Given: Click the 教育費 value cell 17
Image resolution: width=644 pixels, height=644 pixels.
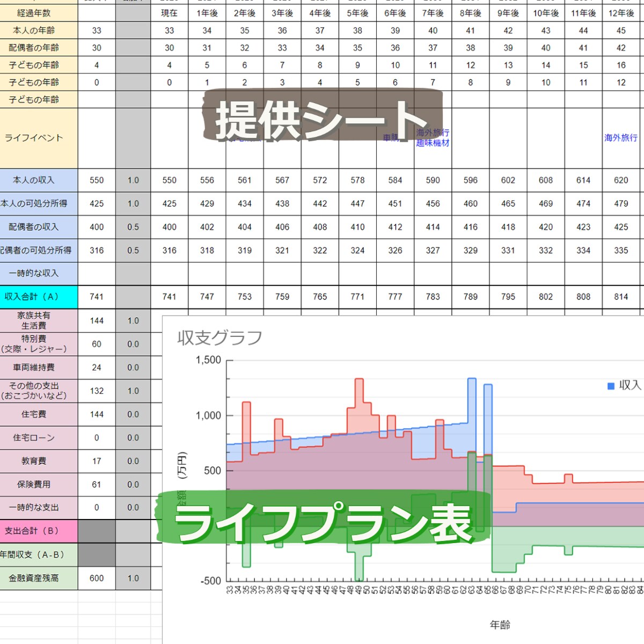Looking at the screenshot, I should [97, 461].
